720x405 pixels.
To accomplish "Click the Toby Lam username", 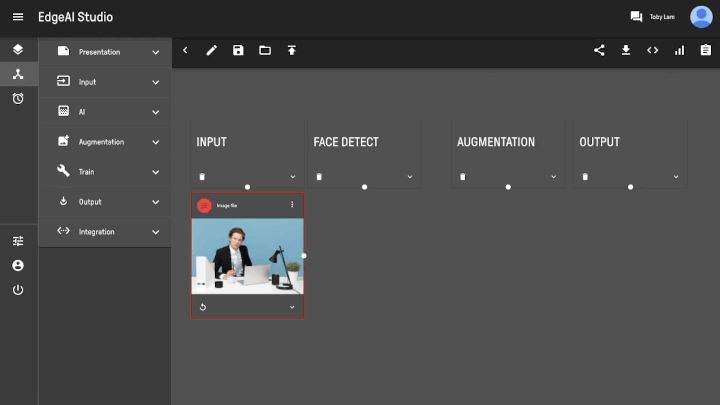I will (662, 17).
